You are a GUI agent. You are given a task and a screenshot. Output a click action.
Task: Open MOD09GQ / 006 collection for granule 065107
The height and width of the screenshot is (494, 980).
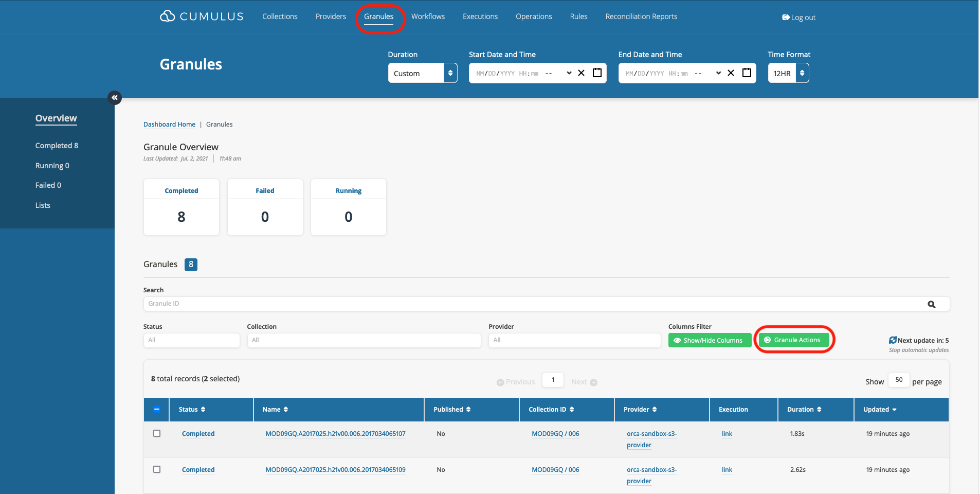555,434
